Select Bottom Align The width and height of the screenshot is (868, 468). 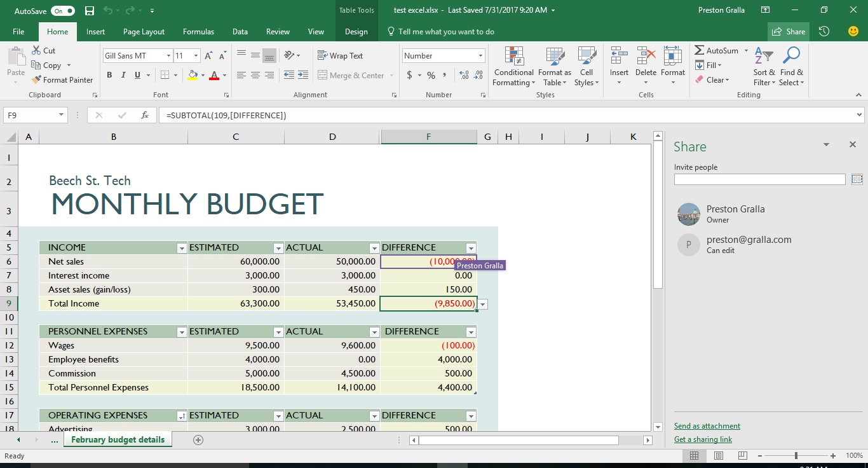(x=269, y=56)
